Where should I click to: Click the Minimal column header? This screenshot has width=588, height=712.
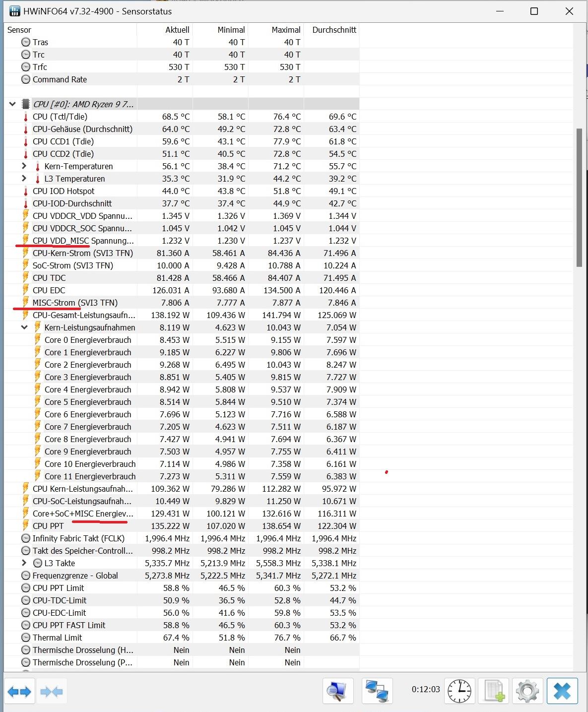[x=220, y=30]
